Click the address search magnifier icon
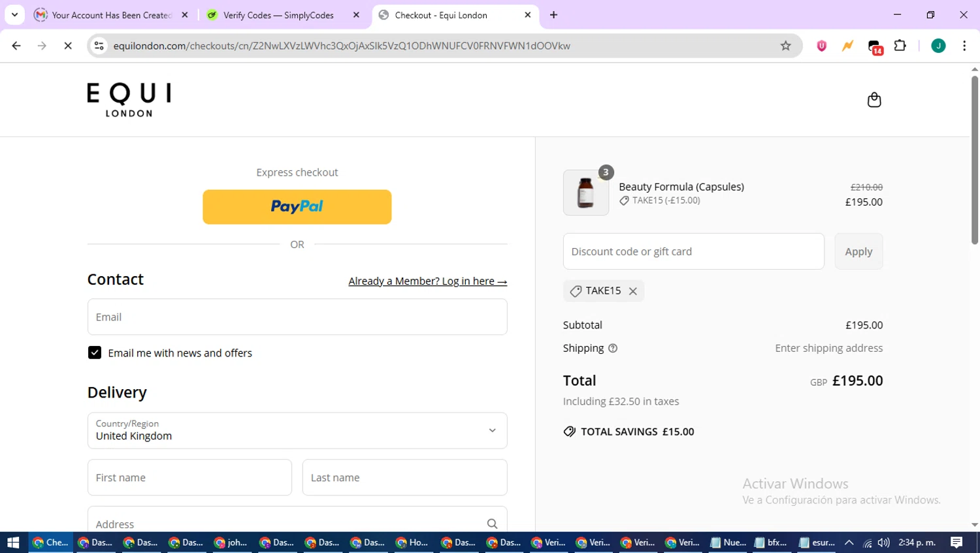This screenshot has width=980, height=553. tap(492, 524)
